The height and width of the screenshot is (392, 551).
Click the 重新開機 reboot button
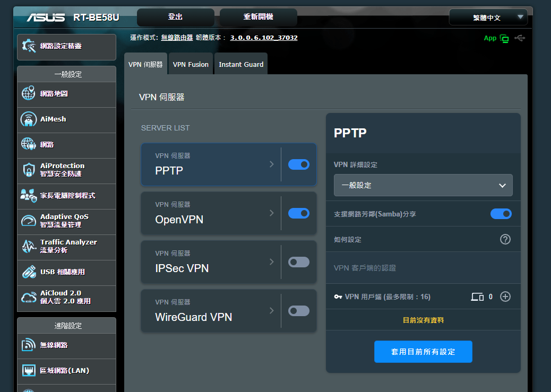click(259, 17)
